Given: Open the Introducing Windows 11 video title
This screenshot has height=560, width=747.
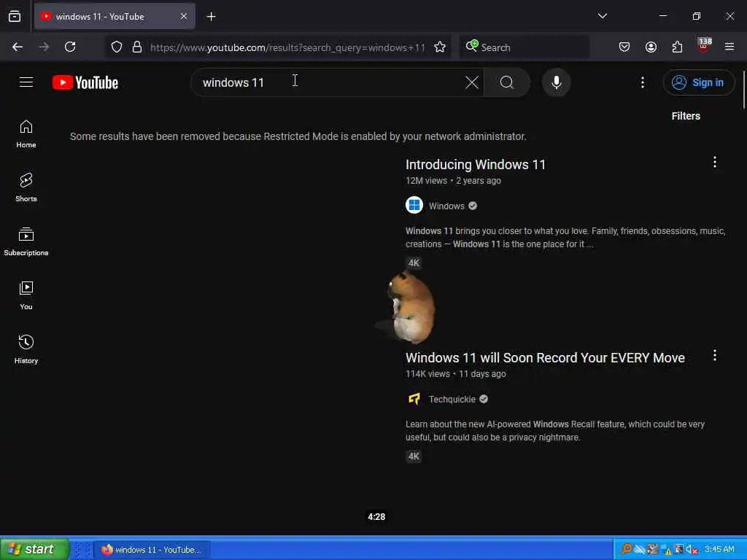Looking at the screenshot, I should coord(475,165).
